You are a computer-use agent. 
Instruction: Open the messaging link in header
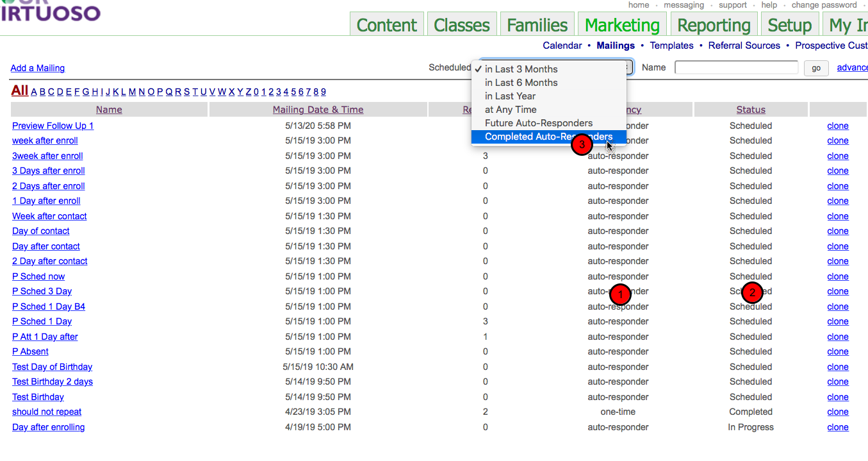pyautogui.click(x=684, y=5)
